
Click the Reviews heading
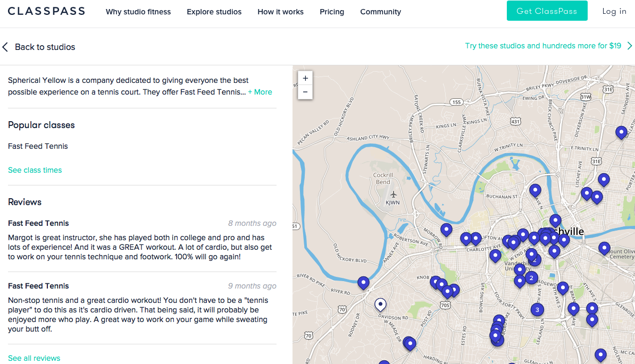(x=24, y=202)
